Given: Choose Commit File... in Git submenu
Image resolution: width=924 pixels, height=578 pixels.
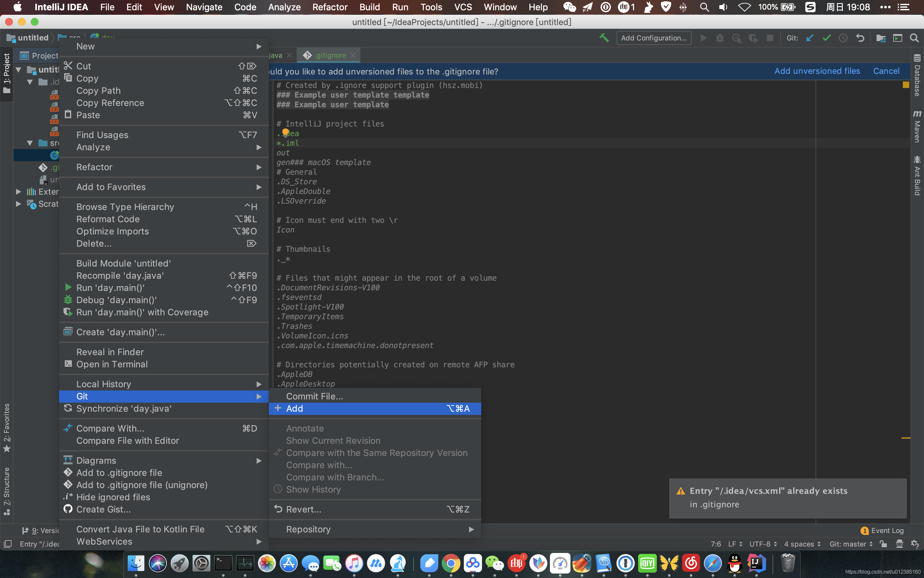Looking at the screenshot, I should [375, 396].
